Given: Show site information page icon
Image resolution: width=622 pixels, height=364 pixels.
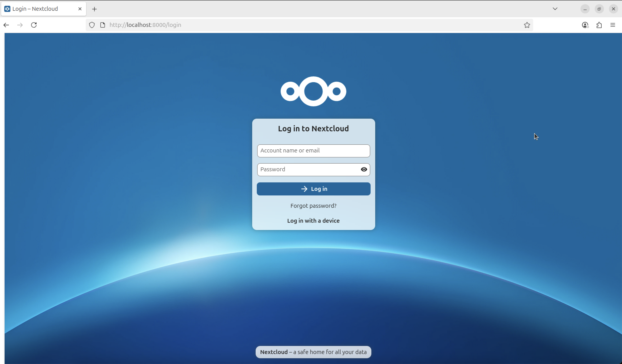Looking at the screenshot, I should pyautogui.click(x=103, y=25).
